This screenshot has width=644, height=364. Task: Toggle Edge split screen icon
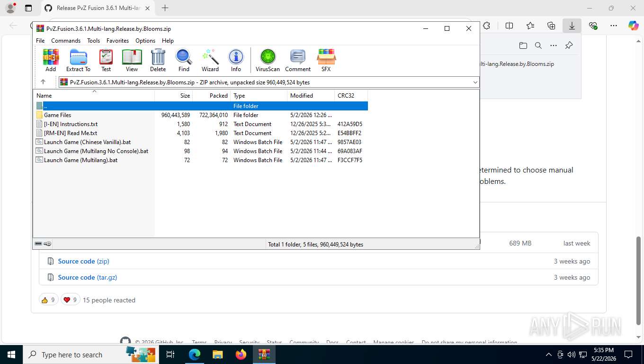(510, 26)
